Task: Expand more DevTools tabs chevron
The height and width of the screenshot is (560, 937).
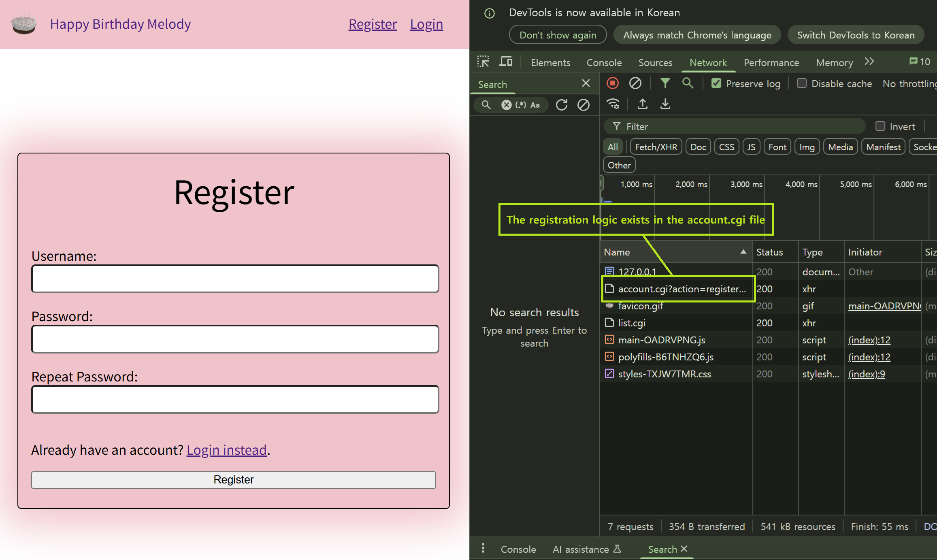Action: [869, 62]
